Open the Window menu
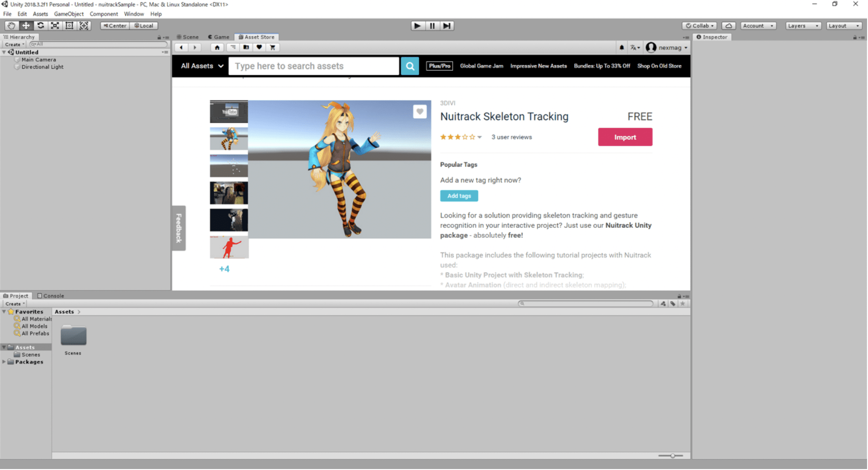 coord(134,14)
